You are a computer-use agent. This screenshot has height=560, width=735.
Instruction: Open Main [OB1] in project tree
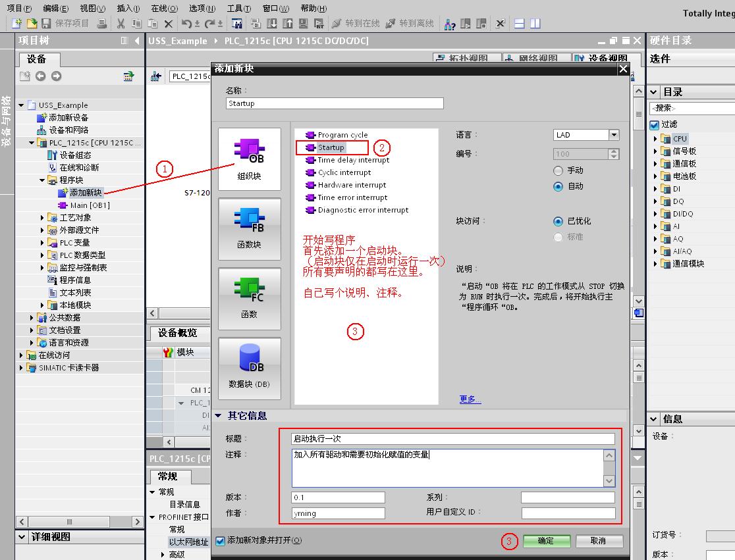(x=90, y=205)
